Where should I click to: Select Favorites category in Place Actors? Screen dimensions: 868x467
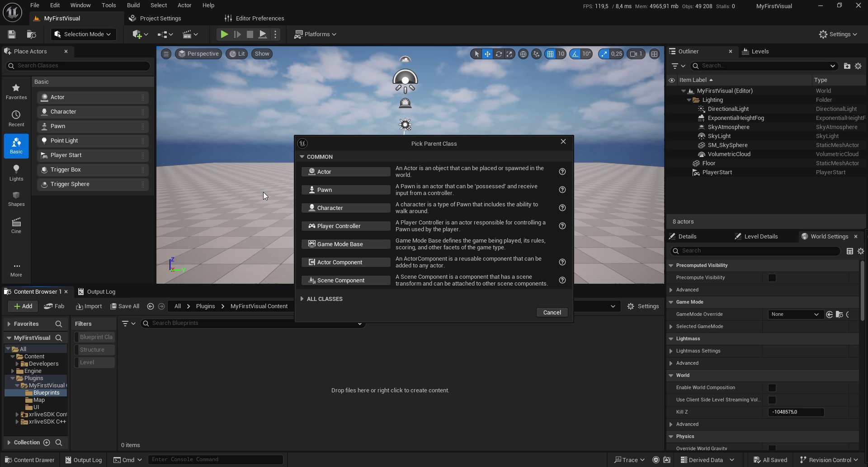[16, 91]
